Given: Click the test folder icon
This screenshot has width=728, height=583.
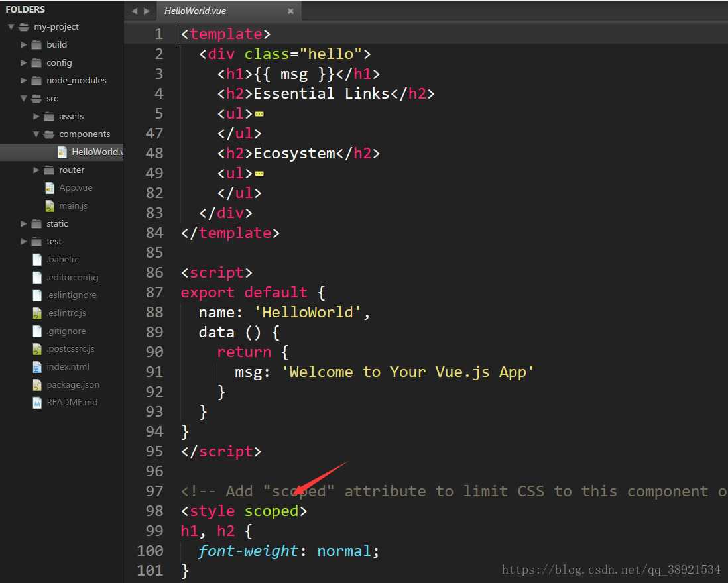Looking at the screenshot, I should [x=36, y=242].
